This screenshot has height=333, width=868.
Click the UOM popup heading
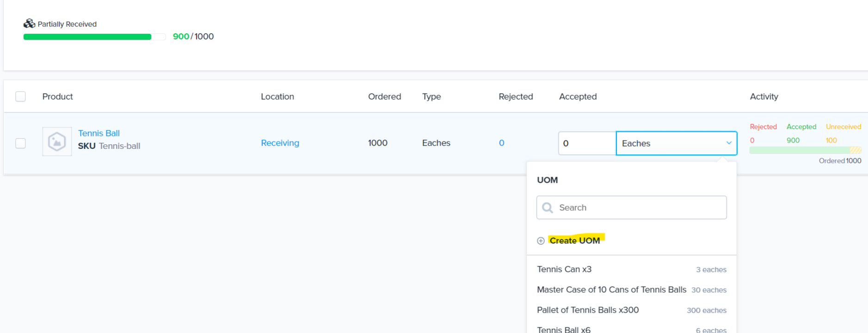(x=548, y=180)
